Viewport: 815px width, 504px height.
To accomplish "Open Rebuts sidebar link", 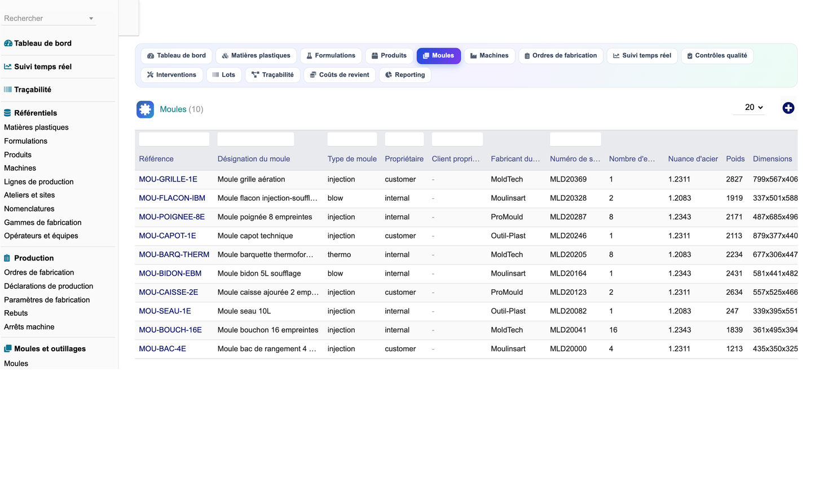I will tap(16, 313).
